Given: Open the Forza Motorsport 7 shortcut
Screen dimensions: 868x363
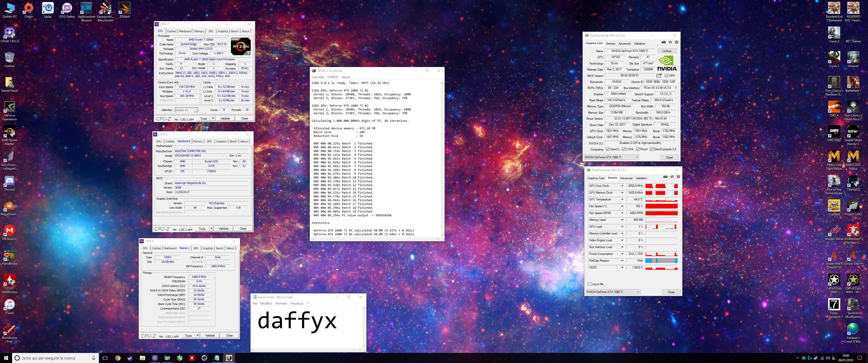Looking at the screenshot, I should point(834,309).
